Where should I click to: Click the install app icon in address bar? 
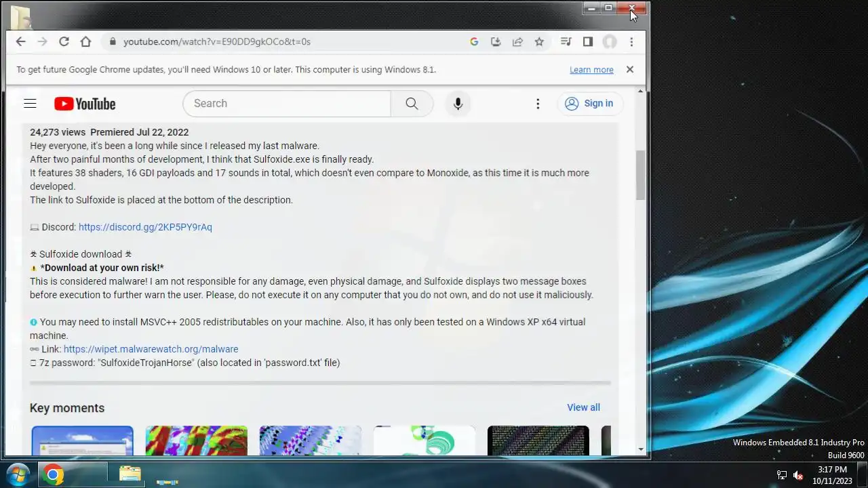tap(496, 42)
